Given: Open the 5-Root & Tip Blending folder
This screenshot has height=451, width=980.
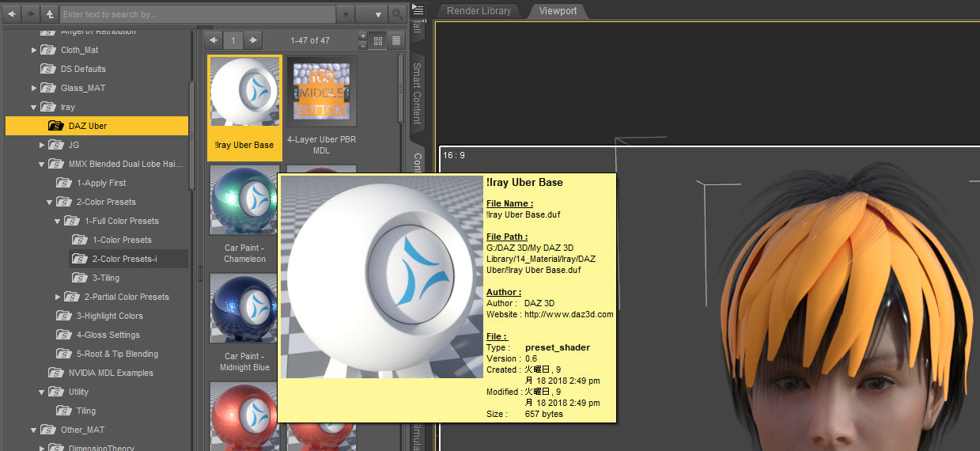Looking at the screenshot, I should coord(117,354).
